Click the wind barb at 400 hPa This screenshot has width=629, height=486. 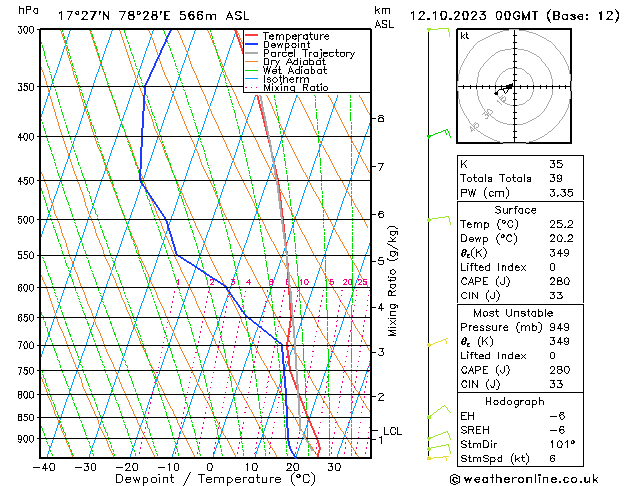point(439,134)
